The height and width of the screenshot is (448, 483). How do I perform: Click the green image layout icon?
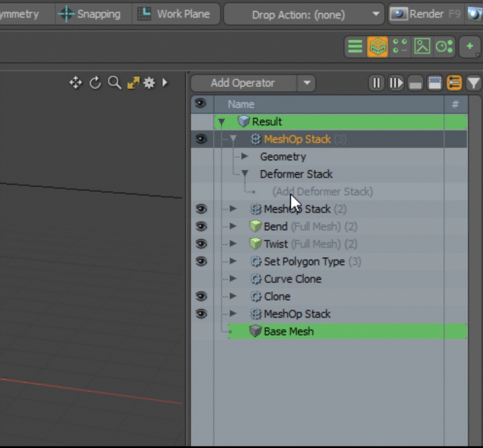(422, 47)
